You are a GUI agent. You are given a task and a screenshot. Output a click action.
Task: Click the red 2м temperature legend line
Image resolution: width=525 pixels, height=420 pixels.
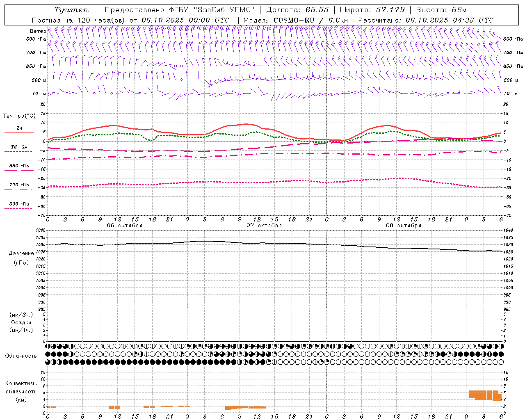[x=19, y=132]
